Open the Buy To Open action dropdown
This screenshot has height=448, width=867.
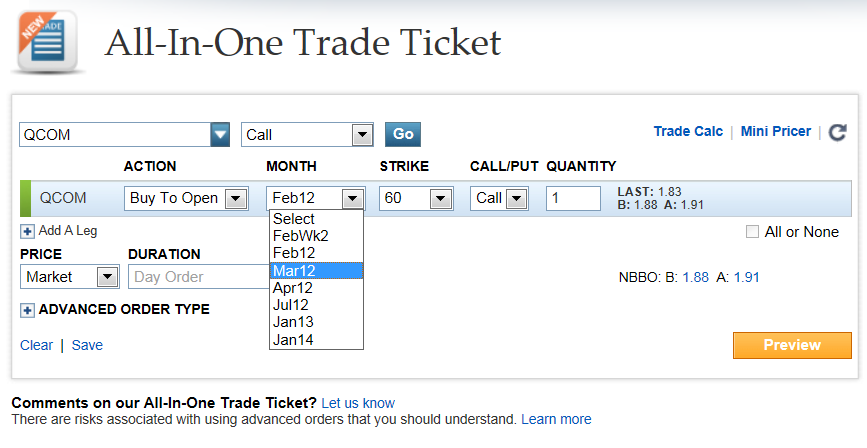(186, 198)
